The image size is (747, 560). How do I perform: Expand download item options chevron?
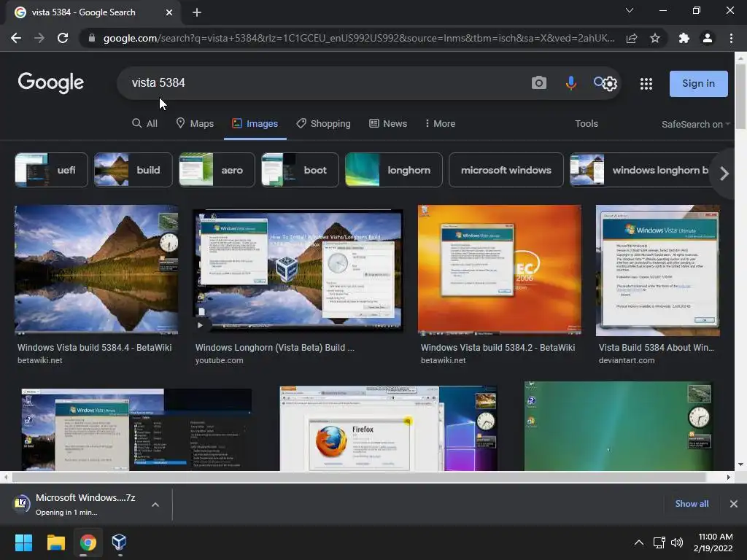coord(155,505)
